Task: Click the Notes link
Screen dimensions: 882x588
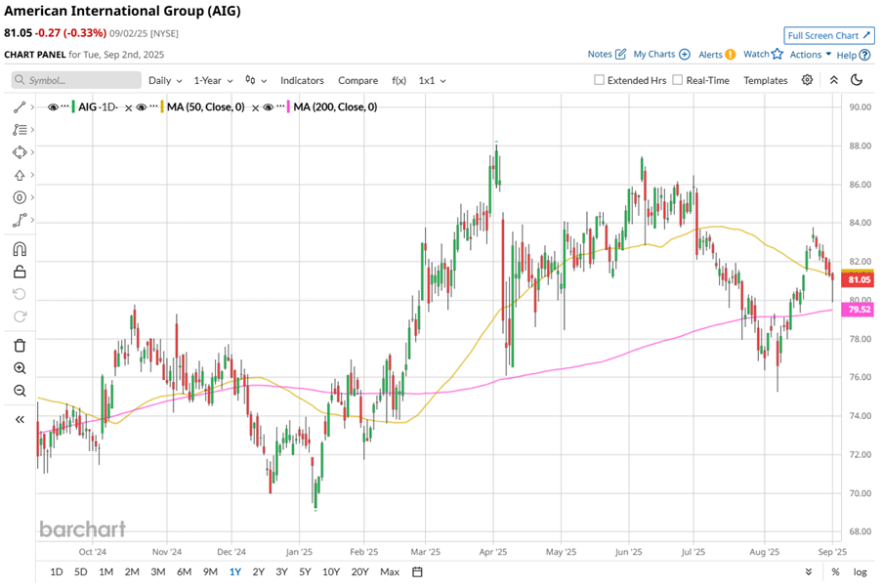Action: pyautogui.click(x=600, y=54)
